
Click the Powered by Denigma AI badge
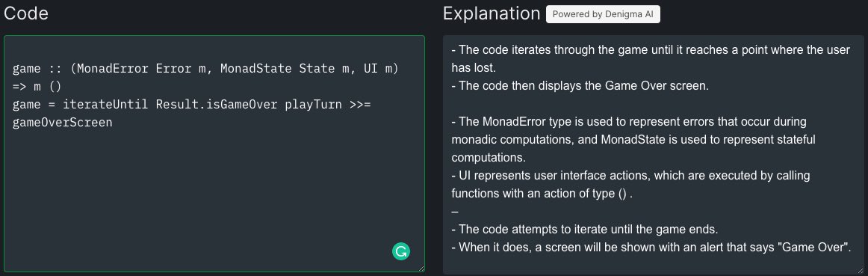tap(603, 14)
